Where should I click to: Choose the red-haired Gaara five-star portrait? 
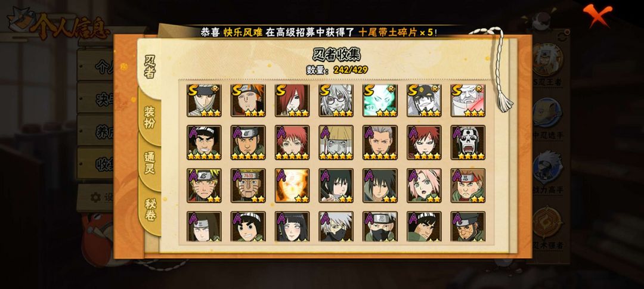(x=425, y=142)
